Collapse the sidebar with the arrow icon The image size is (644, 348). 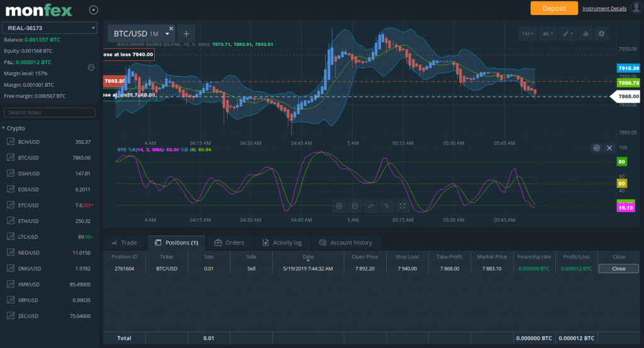93,10
